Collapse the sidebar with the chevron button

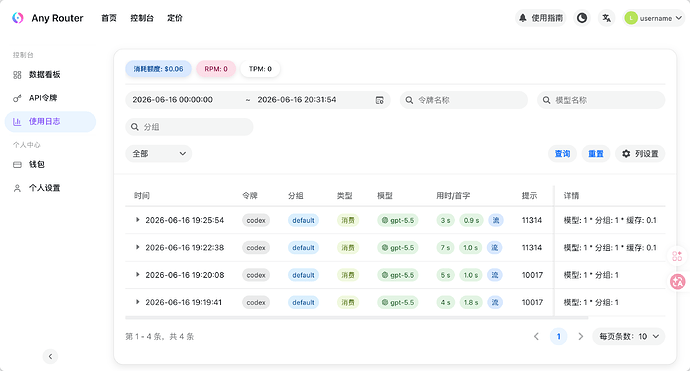coord(50,356)
